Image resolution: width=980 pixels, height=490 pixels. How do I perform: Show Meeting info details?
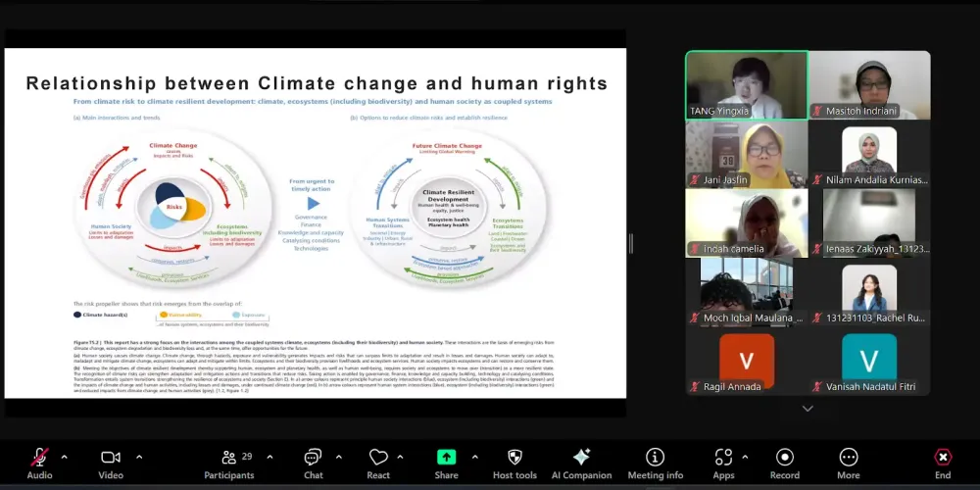pyautogui.click(x=655, y=465)
